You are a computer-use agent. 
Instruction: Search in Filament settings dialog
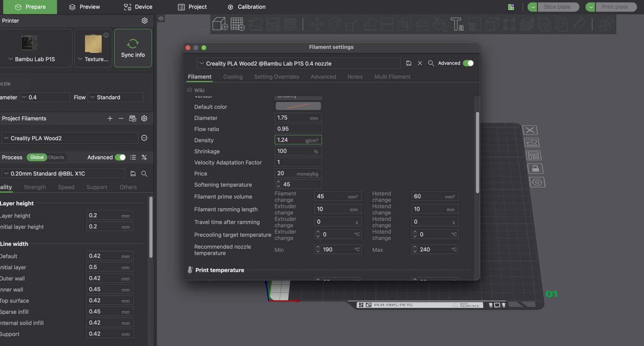(x=431, y=63)
